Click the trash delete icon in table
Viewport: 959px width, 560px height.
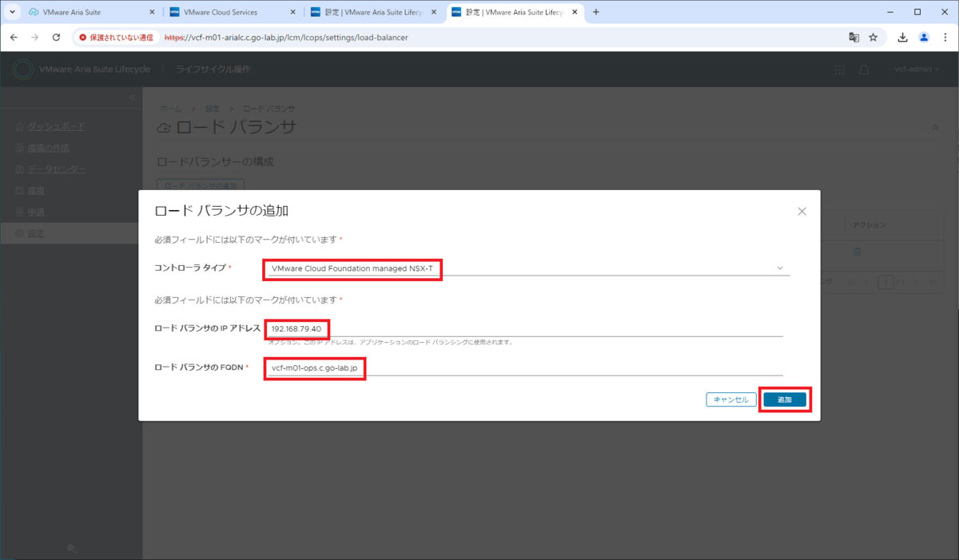coord(857,252)
